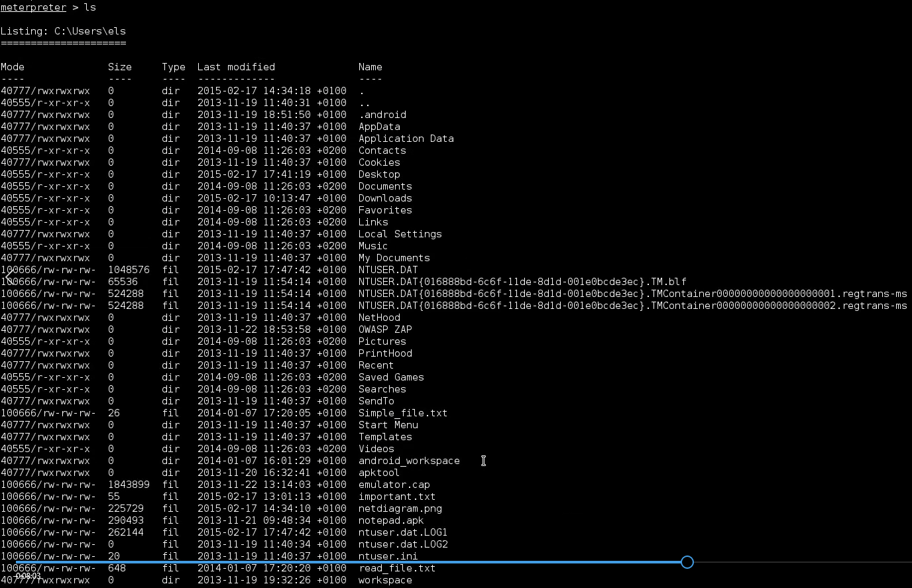Click the size value 1048576
Viewport: 912px width, 588px height.
[129, 270]
